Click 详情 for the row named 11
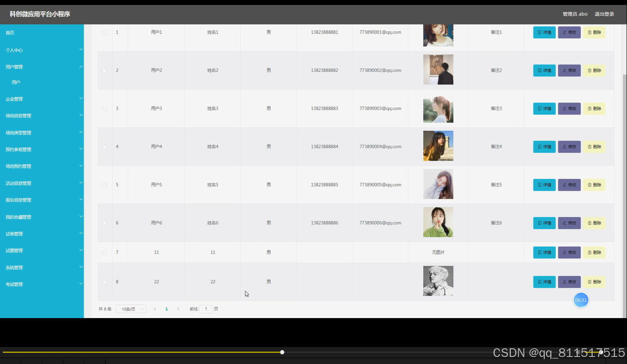Viewport: 627px width, 364px height. tap(544, 252)
